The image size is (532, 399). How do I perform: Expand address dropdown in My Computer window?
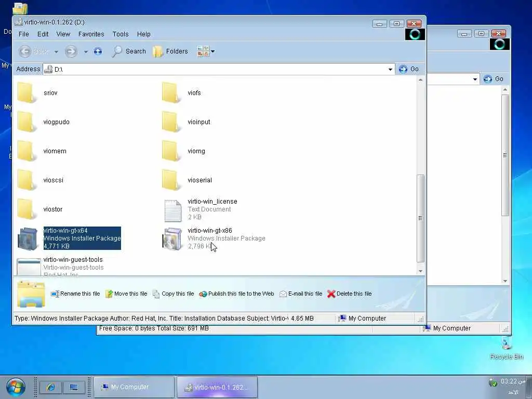475,79
